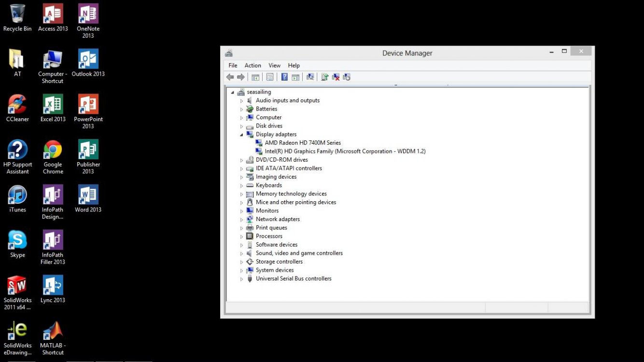Screen dimensions: 644x362
Task: Expand IDE ATA/ATAPI controllers
Action: [x=242, y=169]
